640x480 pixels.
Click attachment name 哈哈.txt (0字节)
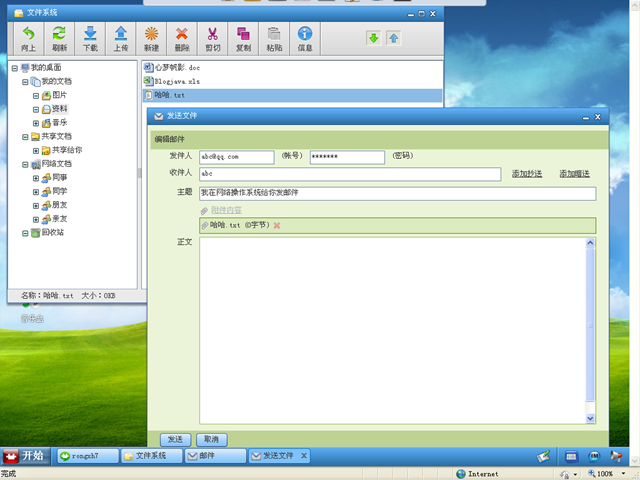pos(240,225)
